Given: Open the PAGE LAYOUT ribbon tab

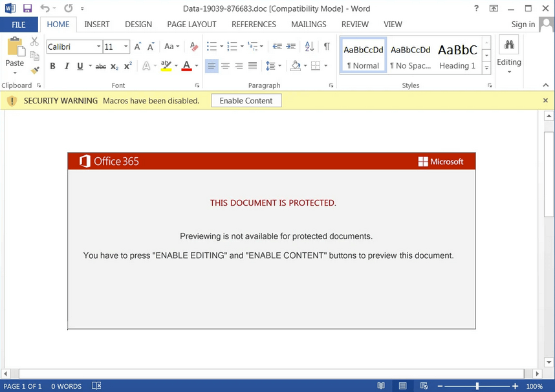Looking at the screenshot, I should click(x=191, y=24).
